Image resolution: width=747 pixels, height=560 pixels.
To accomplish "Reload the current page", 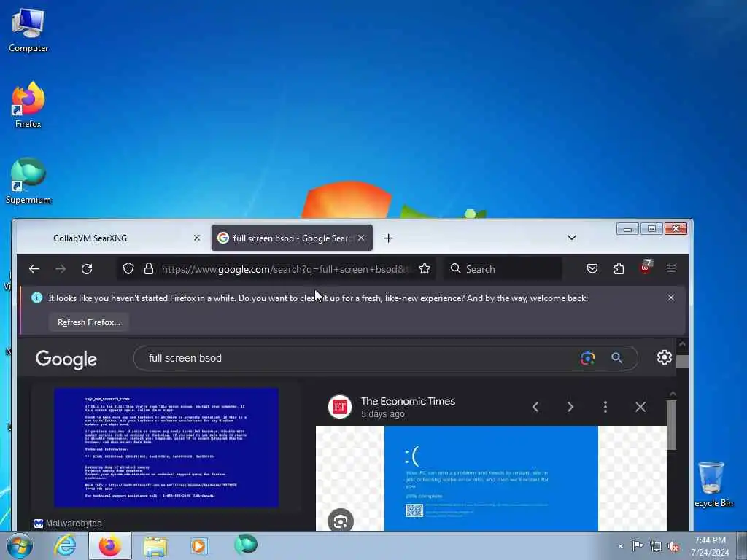I will pos(87,269).
